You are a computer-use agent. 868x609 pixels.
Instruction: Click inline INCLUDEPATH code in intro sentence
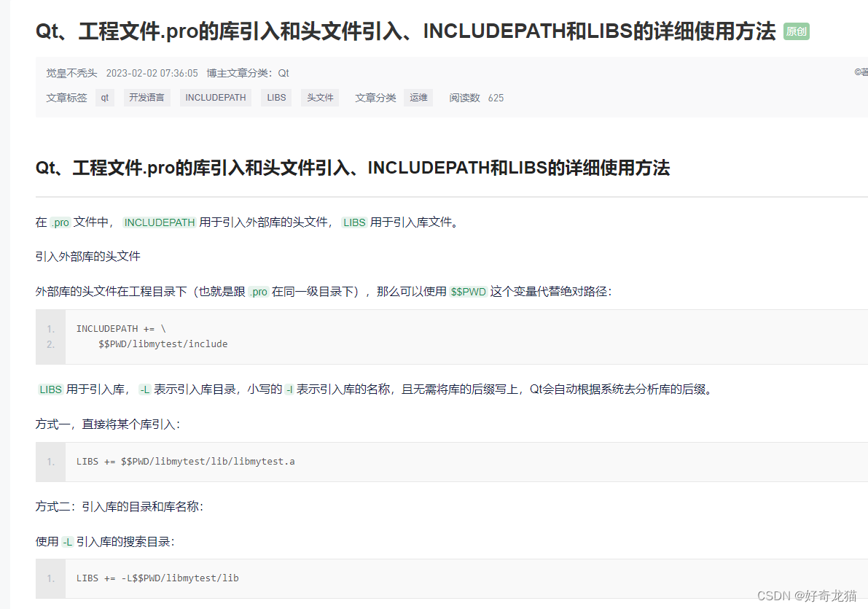160,222
